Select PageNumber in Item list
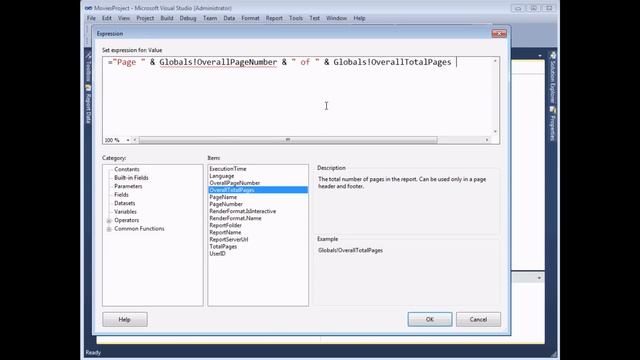 tap(258, 204)
